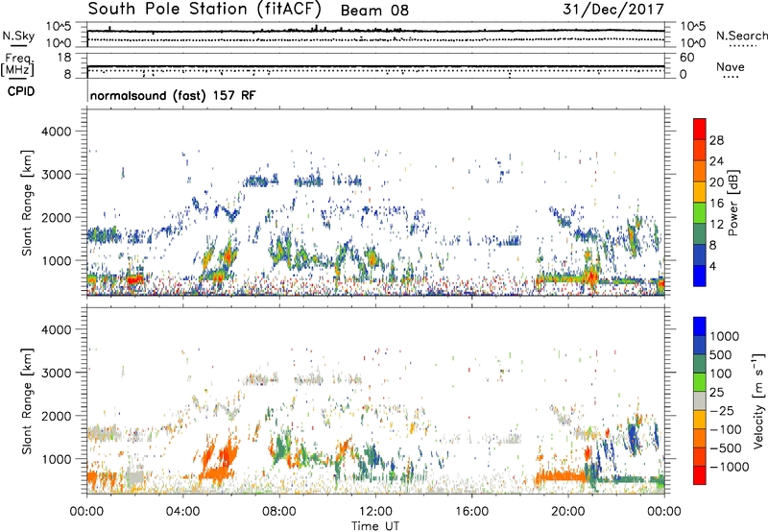Viewport: 768px width, 532px height.
Task: Click the 'CPID' label
Action: (21, 91)
